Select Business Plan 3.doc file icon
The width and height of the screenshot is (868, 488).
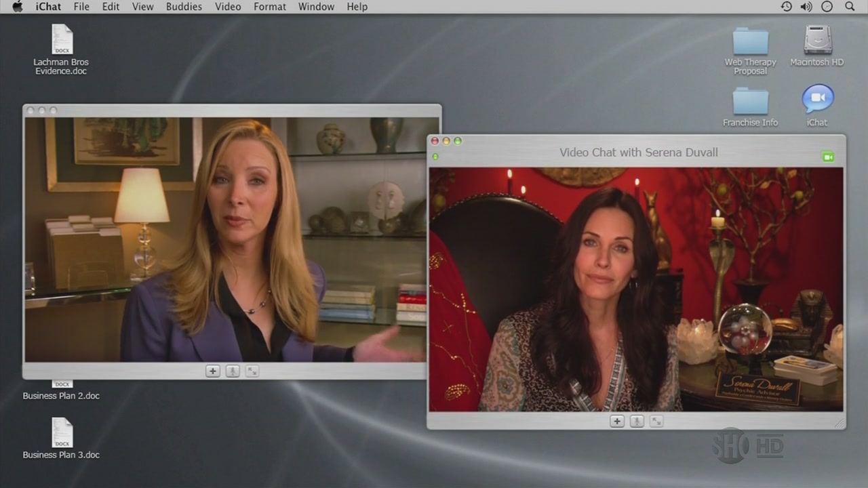click(62, 432)
